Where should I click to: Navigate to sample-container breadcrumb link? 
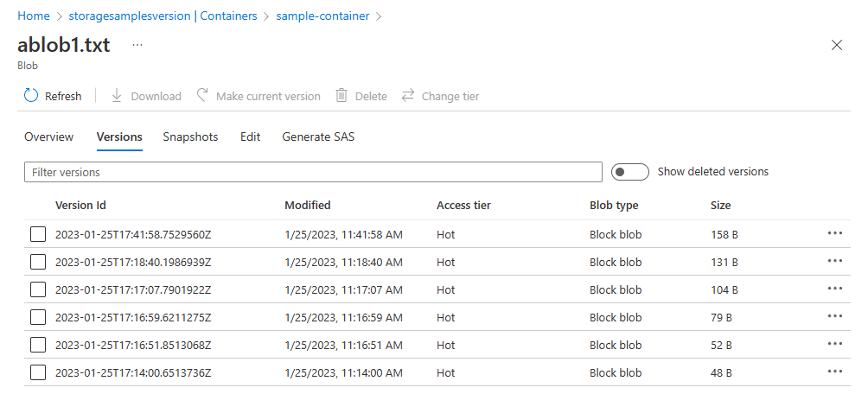coord(322,16)
